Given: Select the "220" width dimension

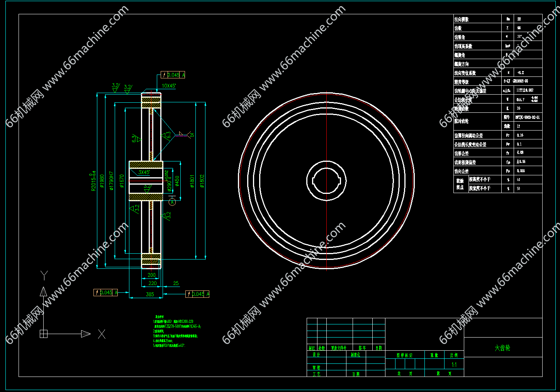Looking at the screenshot, I should 153,283.
